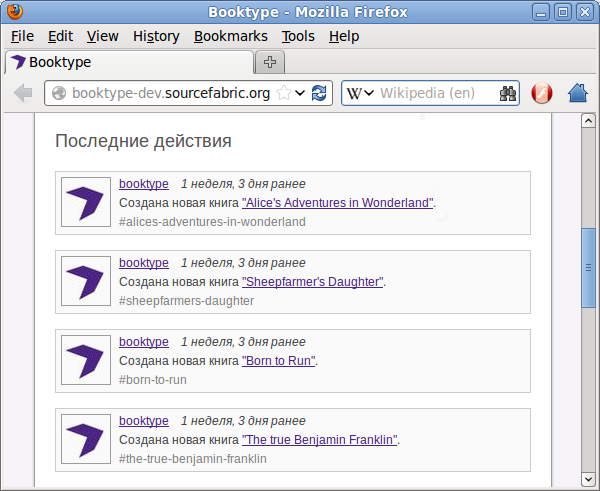Open the View menu
Viewport: 600px width, 491px height.
point(103,36)
